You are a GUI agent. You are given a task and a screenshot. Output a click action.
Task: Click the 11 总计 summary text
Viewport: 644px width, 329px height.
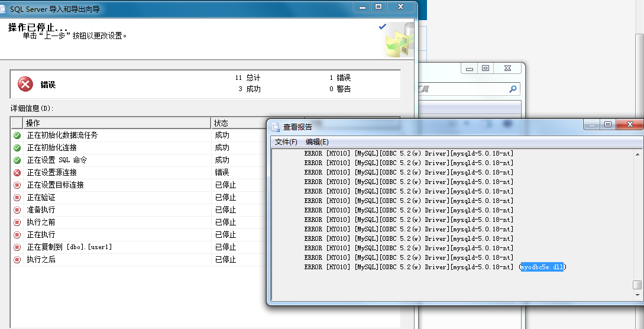tap(248, 78)
